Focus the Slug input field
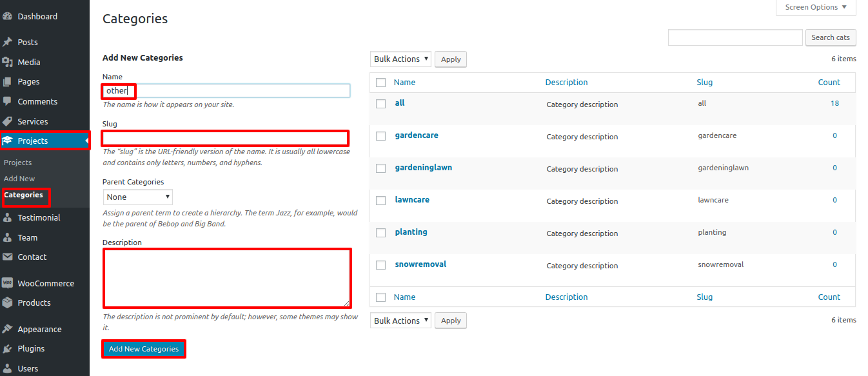The height and width of the screenshot is (376, 868). point(225,138)
